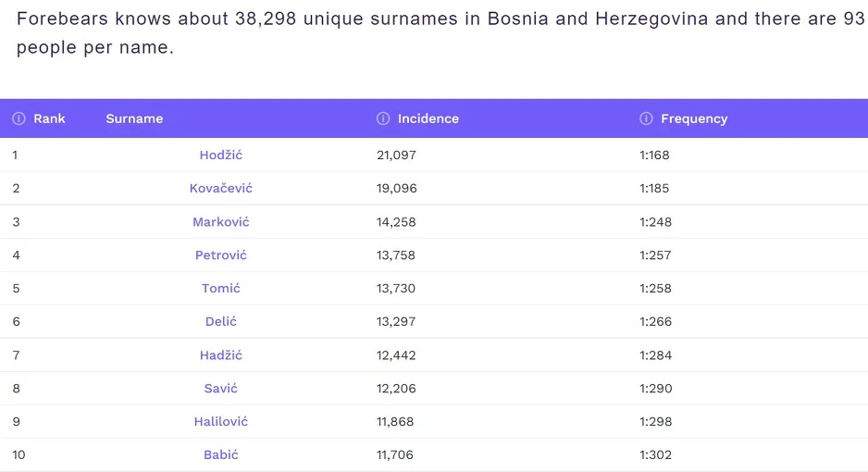Sort by the Surname column header
The width and height of the screenshot is (868, 472).
[134, 118]
